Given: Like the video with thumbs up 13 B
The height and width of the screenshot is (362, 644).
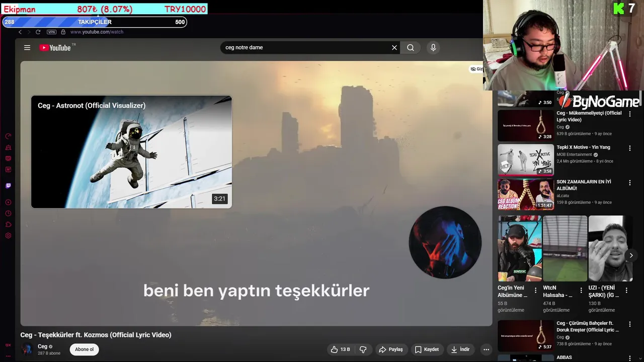Looking at the screenshot, I should pos(340,349).
